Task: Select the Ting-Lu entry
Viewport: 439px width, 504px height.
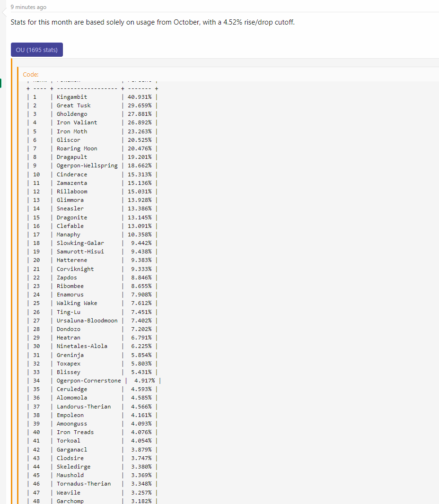Action: (69, 312)
